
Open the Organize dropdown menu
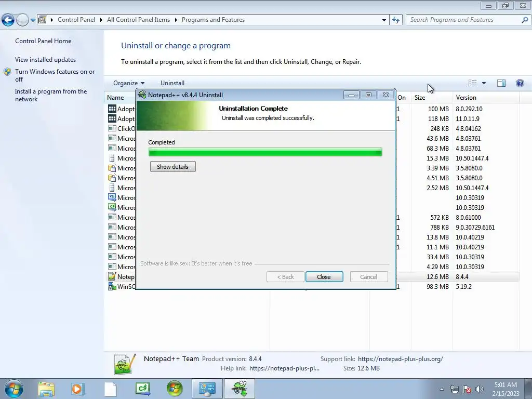coord(129,83)
